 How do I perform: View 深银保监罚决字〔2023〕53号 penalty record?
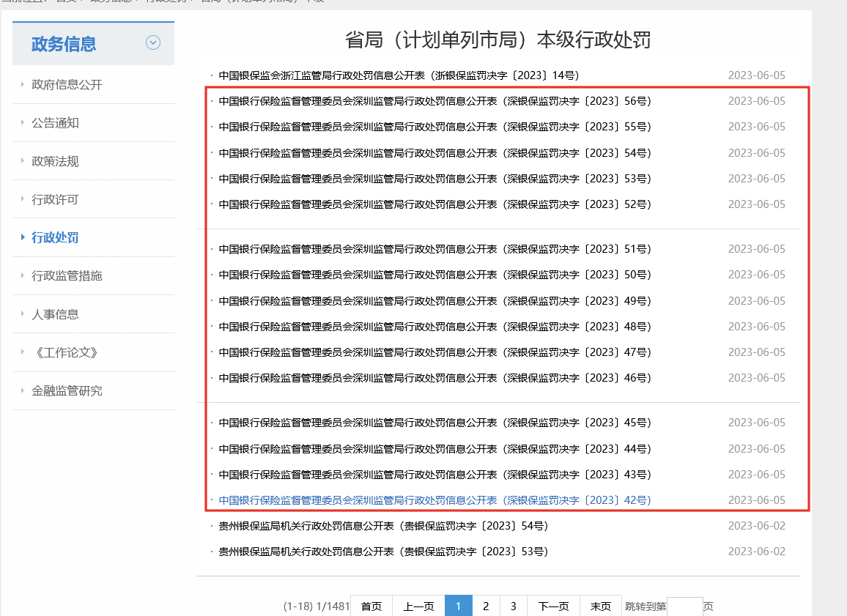pyautogui.click(x=434, y=179)
